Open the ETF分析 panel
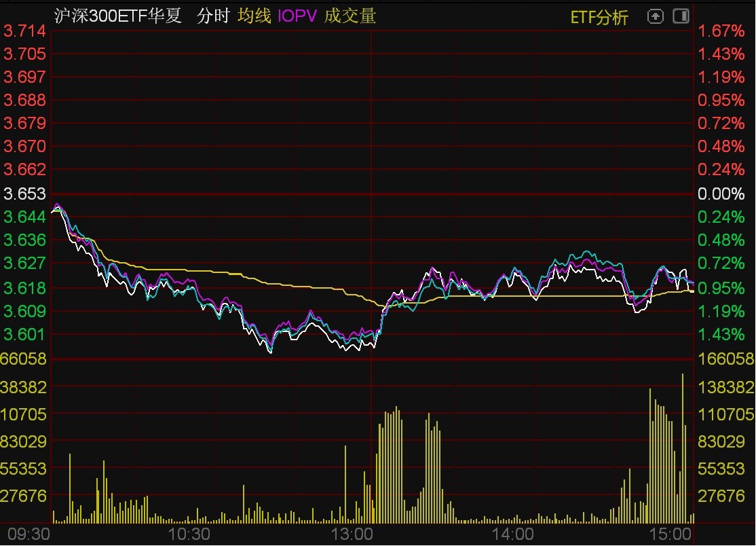Viewport: 756px width, 546px height. (600, 16)
